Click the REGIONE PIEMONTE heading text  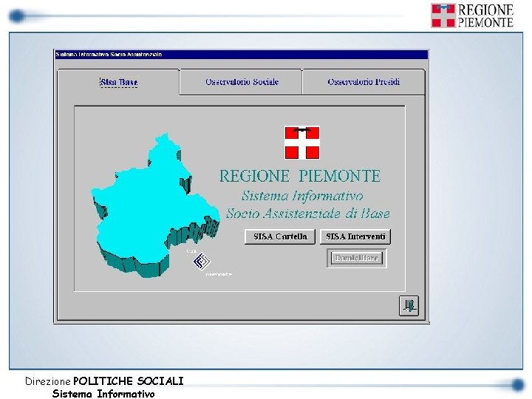coord(300,176)
